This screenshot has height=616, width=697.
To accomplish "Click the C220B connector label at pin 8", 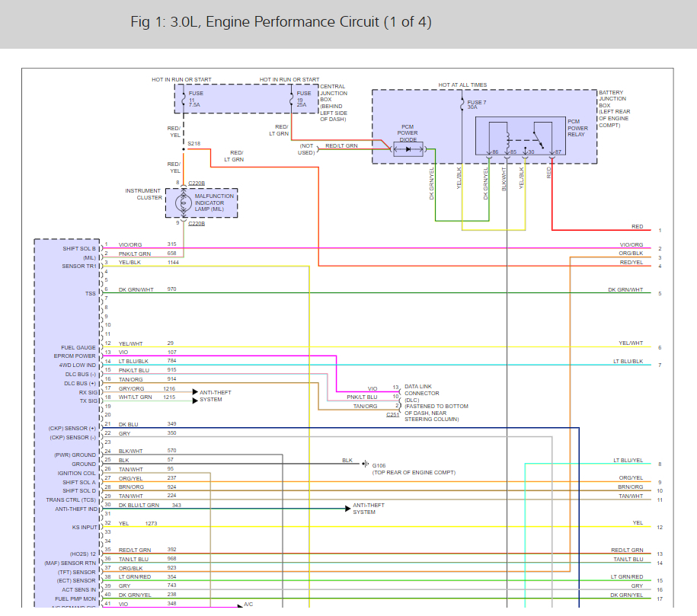I will 197,183.
